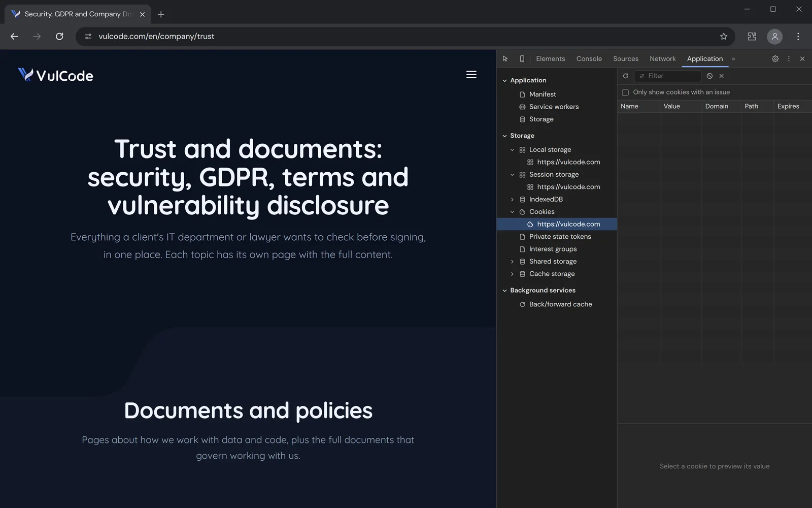Image resolution: width=812 pixels, height=508 pixels.
Task: Clear all cookies with the circle-slash icon
Action: 709,76
